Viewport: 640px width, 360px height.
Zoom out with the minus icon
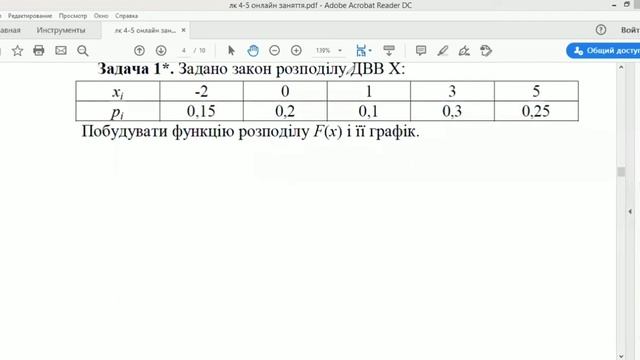click(x=275, y=51)
